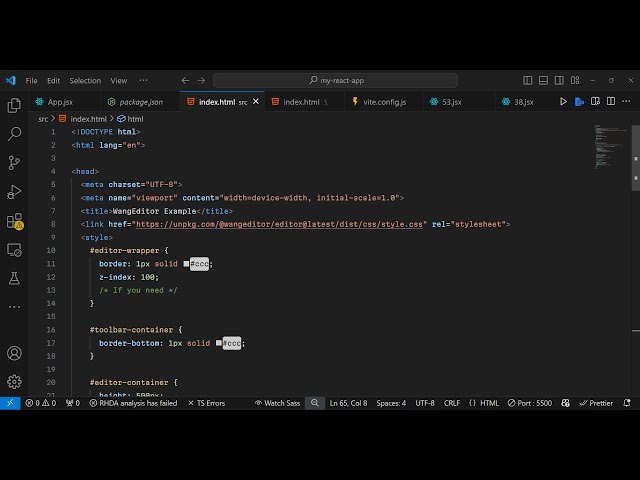
Task: Open the Selection menu
Action: (85, 81)
